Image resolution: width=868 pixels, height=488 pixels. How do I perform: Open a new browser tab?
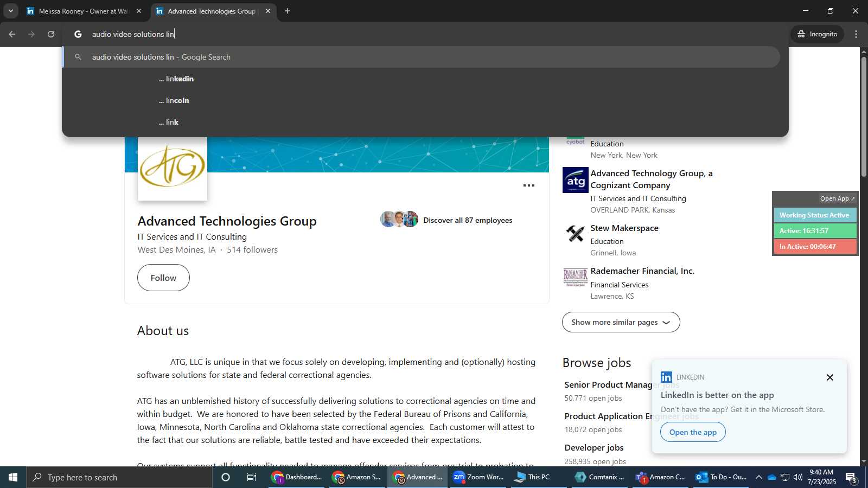tap(288, 11)
